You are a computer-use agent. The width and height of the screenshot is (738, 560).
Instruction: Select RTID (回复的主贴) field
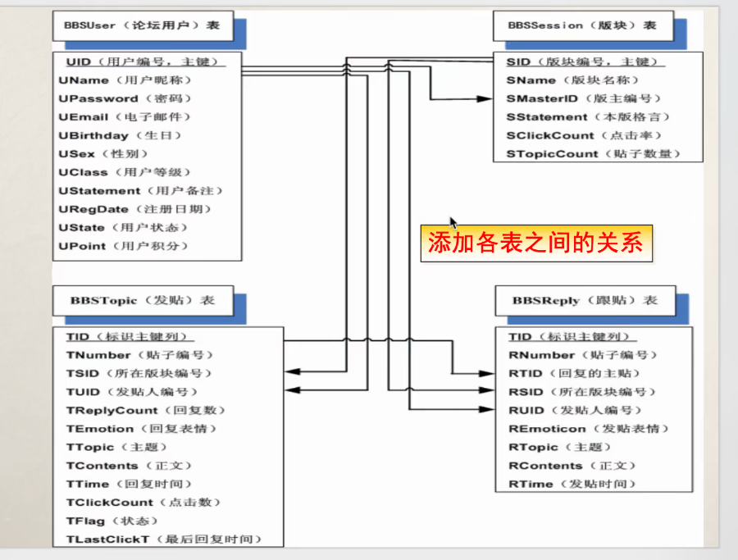point(575,374)
